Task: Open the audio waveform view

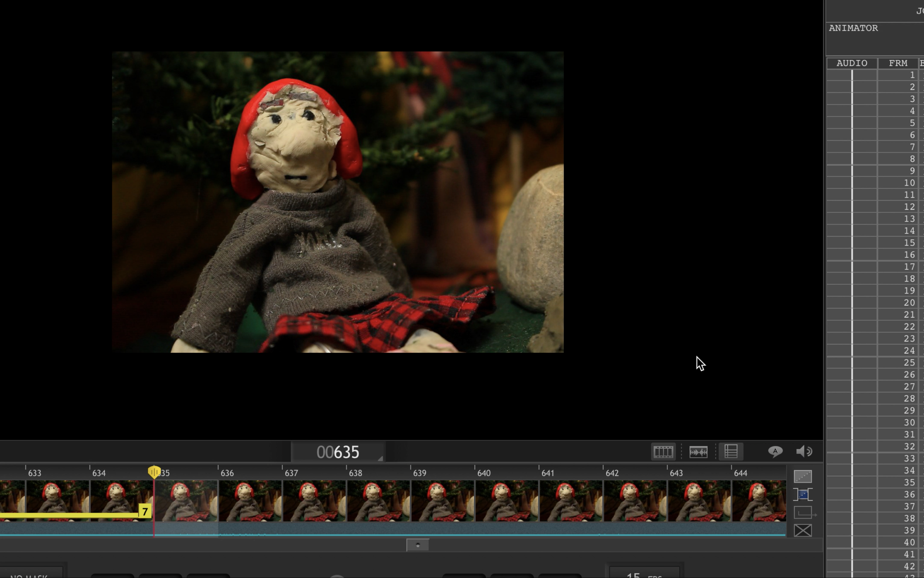Action: click(698, 452)
